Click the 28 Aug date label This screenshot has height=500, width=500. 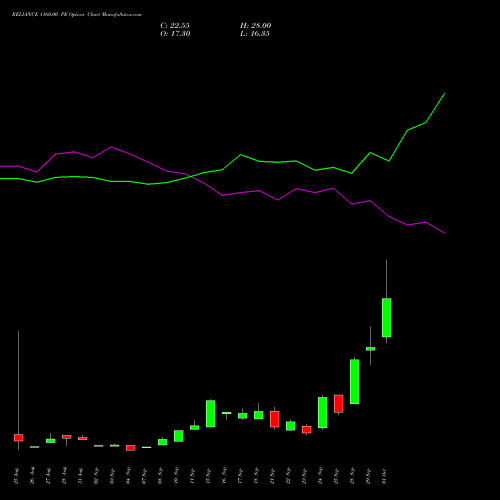[x=64, y=476]
